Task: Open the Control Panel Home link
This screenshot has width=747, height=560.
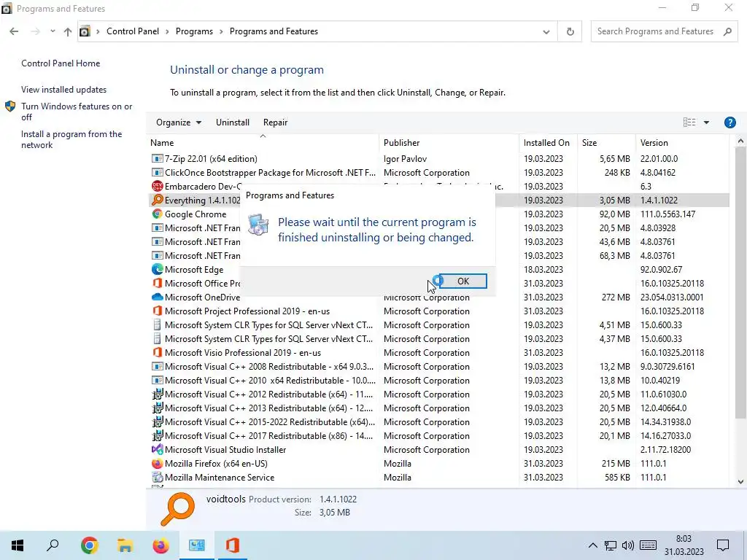Action: coord(61,63)
